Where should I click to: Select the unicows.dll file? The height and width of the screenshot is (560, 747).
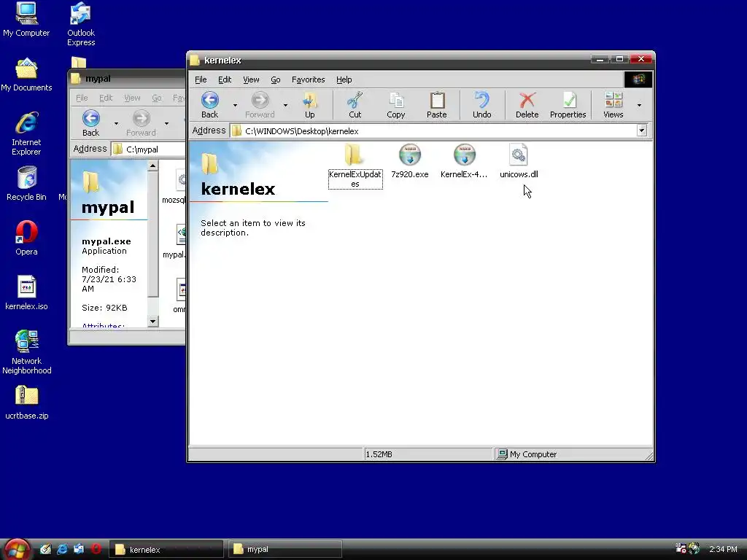pyautogui.click(x=519, y=161)
